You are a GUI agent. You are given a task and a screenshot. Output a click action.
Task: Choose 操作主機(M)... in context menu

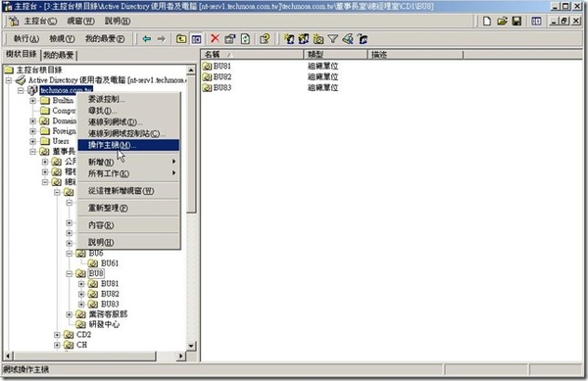(x=128, y=145)
